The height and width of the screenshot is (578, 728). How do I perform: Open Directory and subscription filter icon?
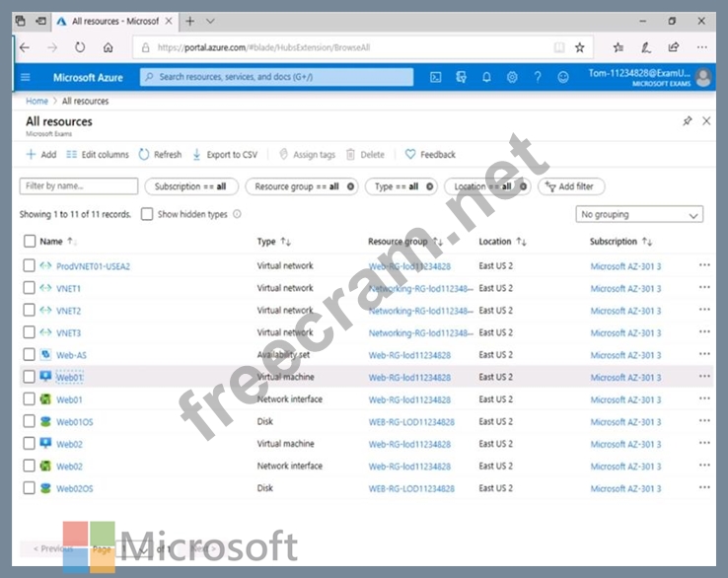pos(461,77)
